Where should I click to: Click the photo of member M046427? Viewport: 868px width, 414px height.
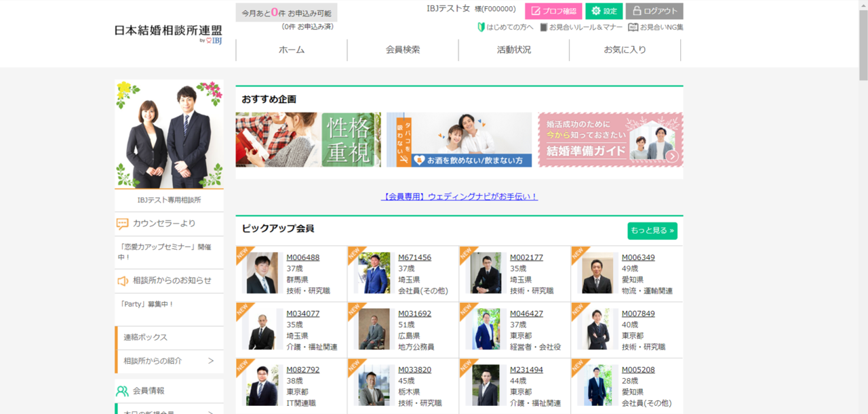(x=486, y=329)
